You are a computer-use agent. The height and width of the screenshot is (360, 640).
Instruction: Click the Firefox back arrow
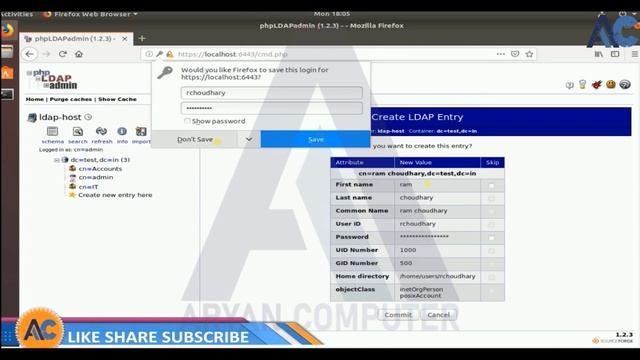pyautogui.click(x=29, y=54)
